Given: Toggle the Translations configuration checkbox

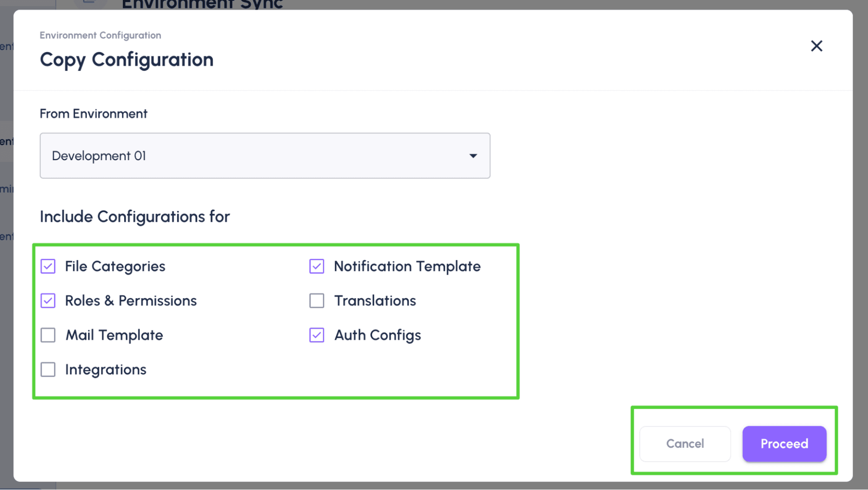Looking at the screenshot, I should [x=316, y=300].
